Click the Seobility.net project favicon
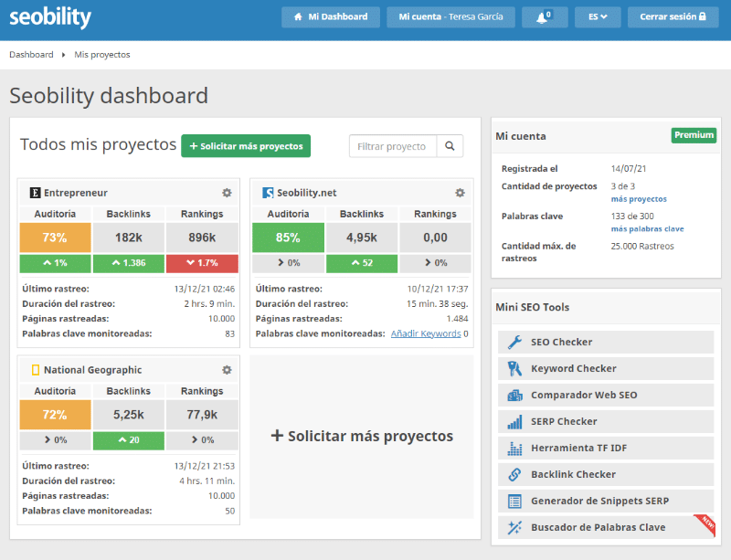The width and height of the screenshot is (731, 560). [268, 193]
